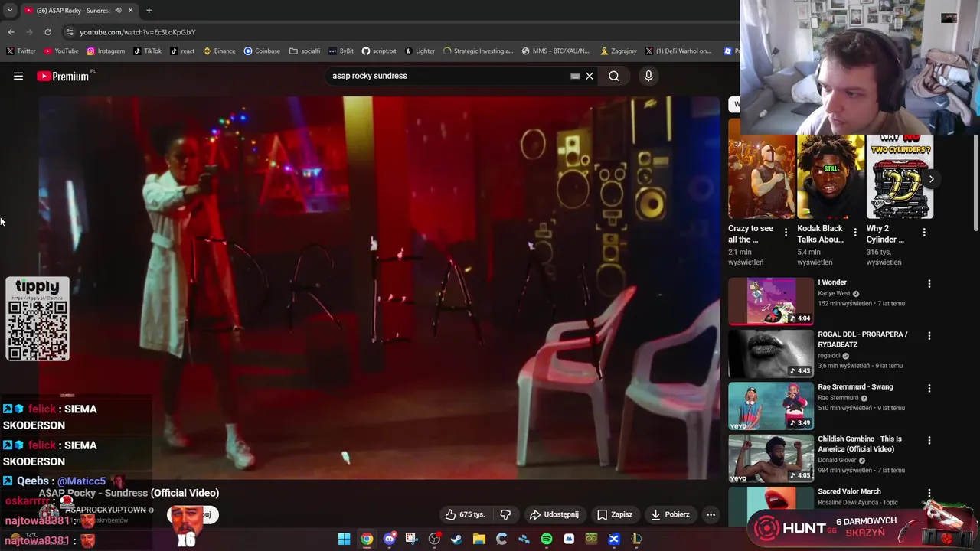Open Discord from taskbar
980x551 pixels.
coord(389,540)
